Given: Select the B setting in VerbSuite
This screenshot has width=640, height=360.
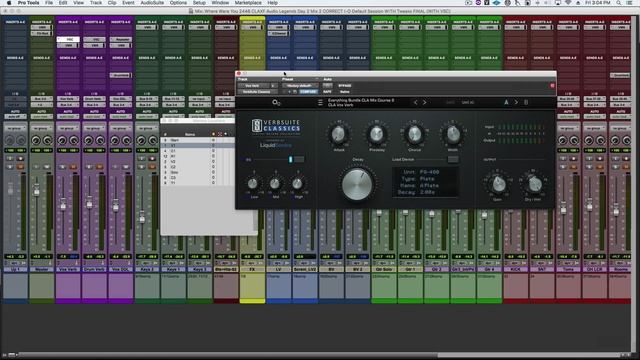Looking at the screenshot, I should pyautogui.click(x=526, y=102).
